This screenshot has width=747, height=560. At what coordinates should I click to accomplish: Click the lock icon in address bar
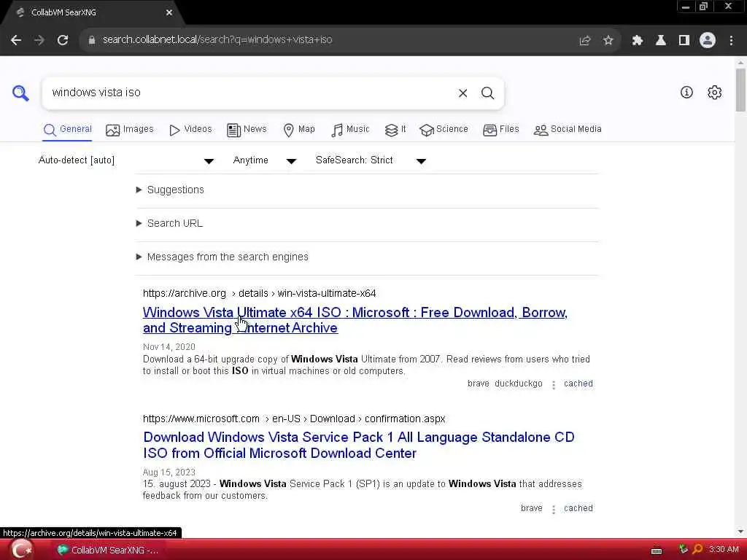point(92,40)
